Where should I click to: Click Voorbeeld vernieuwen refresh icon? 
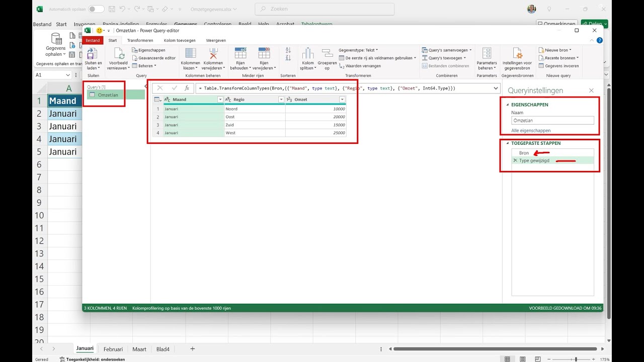coord(119,53)
